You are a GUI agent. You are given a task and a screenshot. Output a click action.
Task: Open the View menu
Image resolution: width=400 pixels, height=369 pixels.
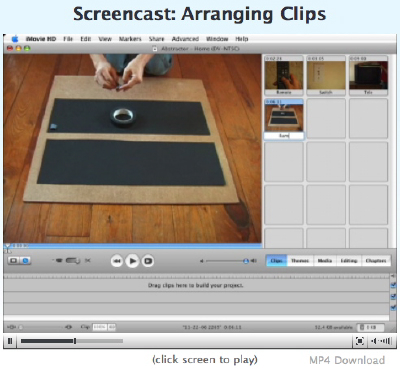(105, 39)
